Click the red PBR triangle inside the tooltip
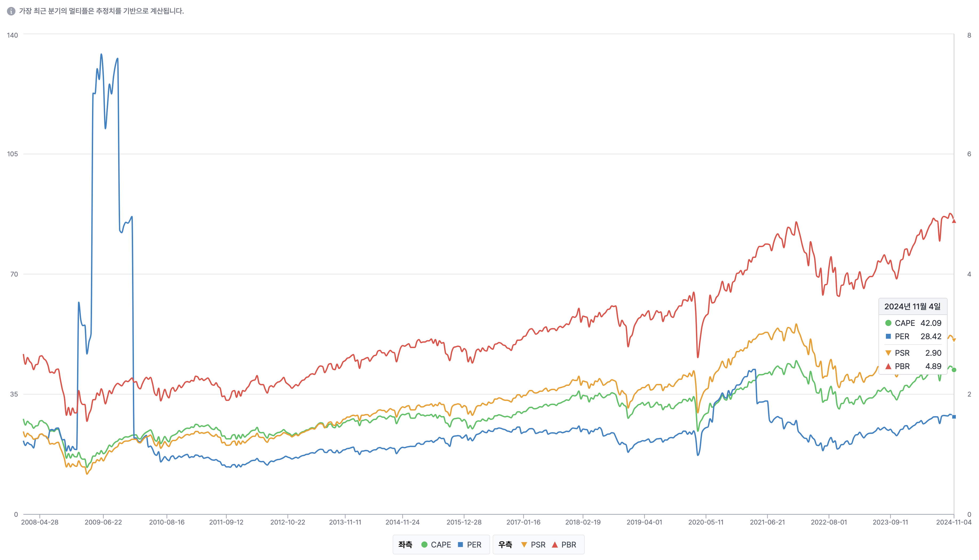 [x=888, y=367]
